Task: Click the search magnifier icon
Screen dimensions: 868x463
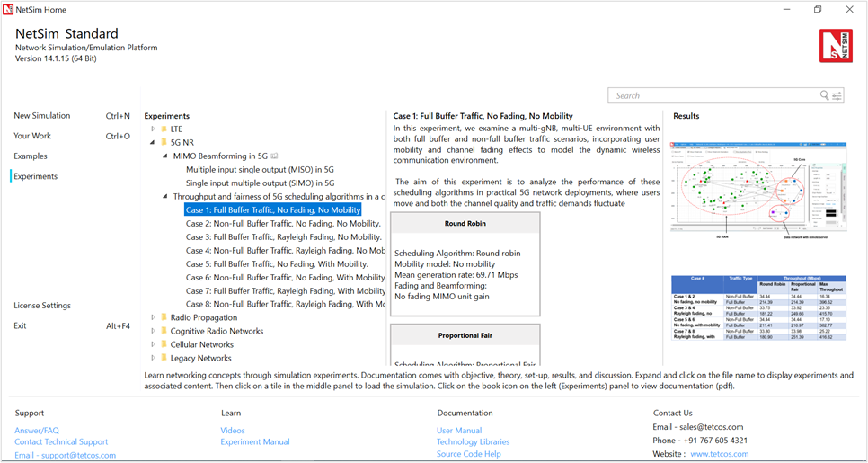Action: click(x=825, y=95)
